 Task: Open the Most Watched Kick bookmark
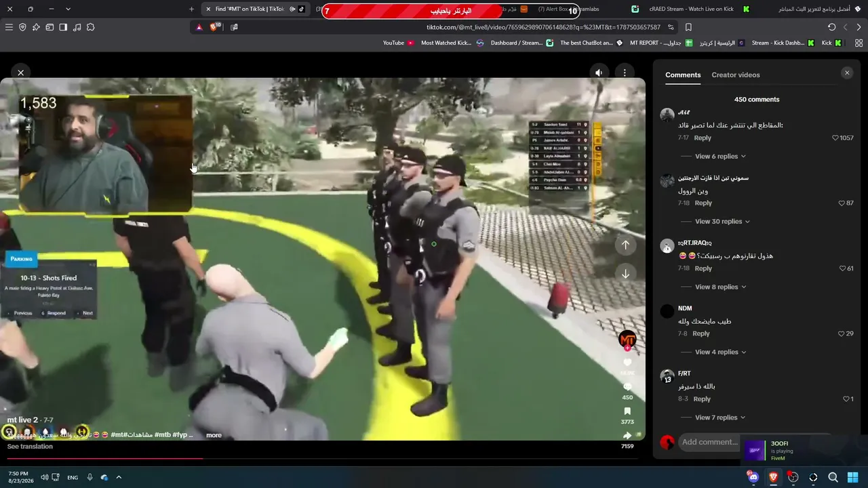pos(452,43)
